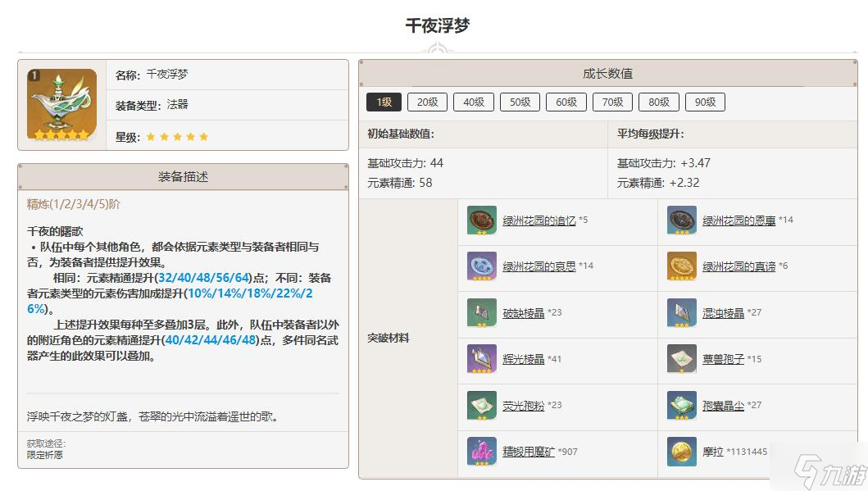Click the 绿洲花园的恩惠 material icon
Viewport: 868px width, 491px height.
coord(681,220)
